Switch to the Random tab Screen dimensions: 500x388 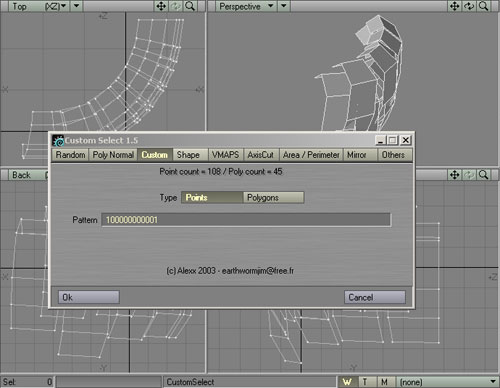coord(70,155)
